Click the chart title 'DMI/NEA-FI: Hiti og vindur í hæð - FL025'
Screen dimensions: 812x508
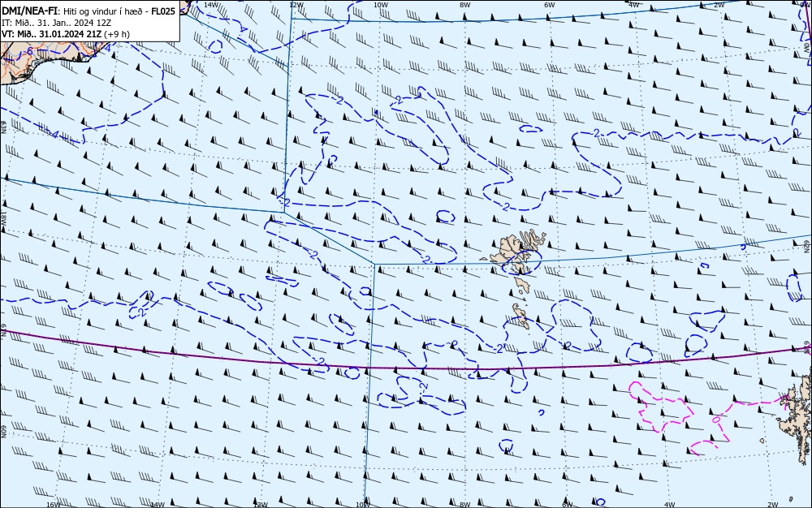[x=89, y=11]
